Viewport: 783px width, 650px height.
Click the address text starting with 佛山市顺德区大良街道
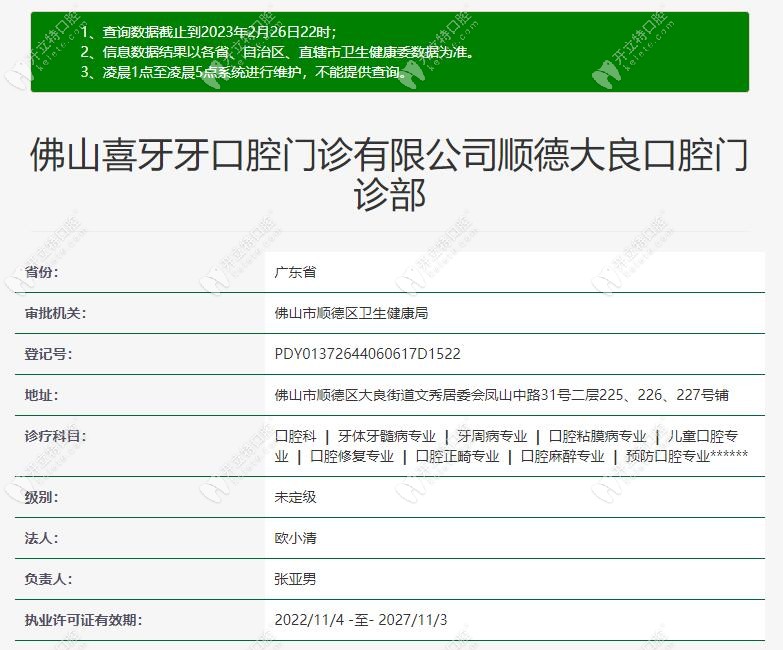point(501,395)
